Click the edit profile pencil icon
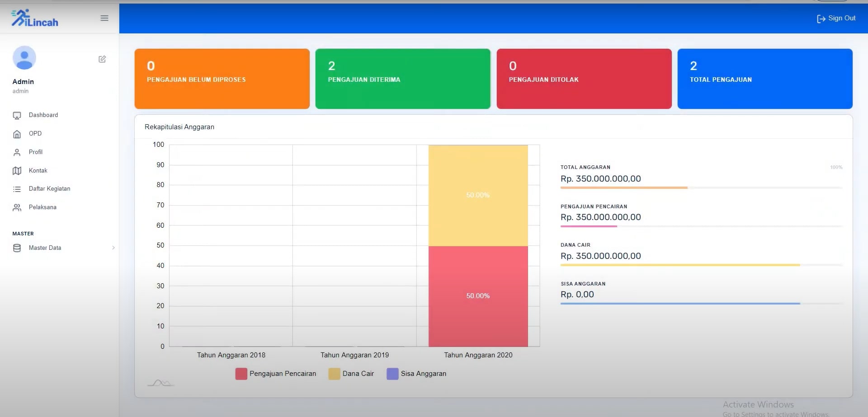 [x=102, y=59]
